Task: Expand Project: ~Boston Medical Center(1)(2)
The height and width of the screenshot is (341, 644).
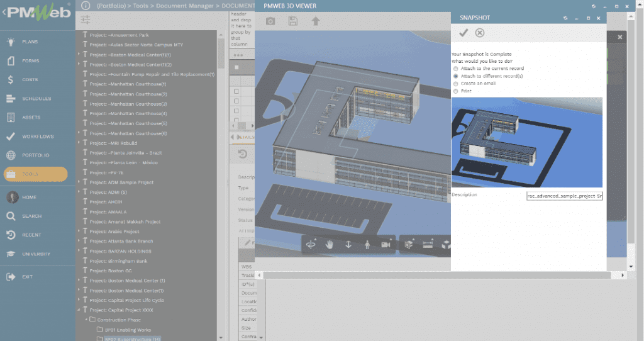Action: coord(79,64)
